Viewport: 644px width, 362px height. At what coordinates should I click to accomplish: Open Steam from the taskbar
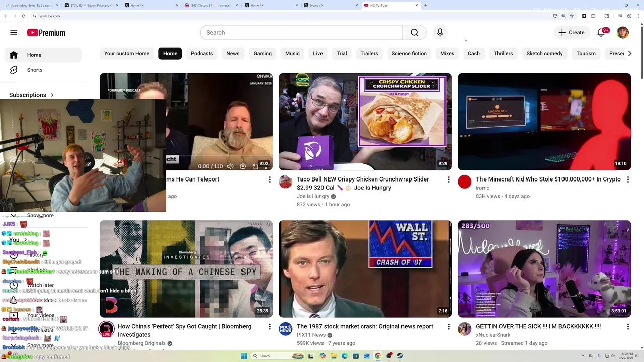pos(400,356)
